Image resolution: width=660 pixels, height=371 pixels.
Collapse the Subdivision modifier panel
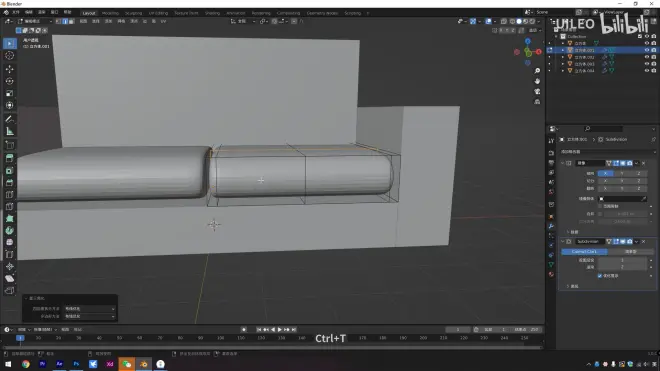pos(563,241)
